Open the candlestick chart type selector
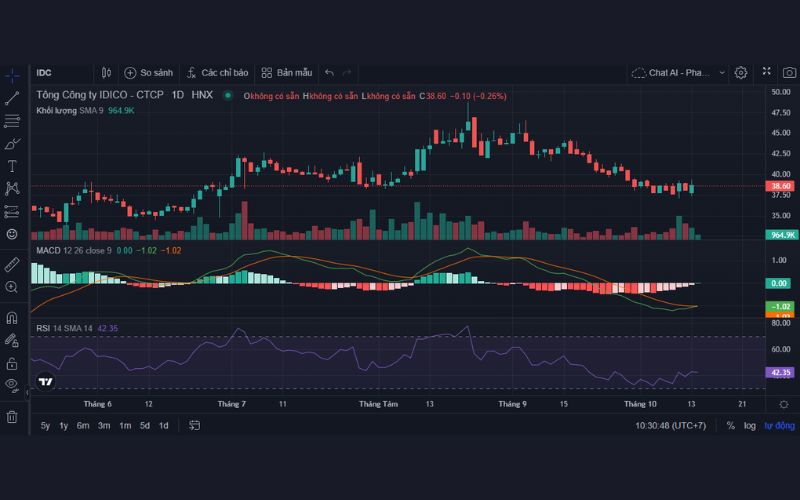This screenshot has width=800, height=500. (106, 72)
